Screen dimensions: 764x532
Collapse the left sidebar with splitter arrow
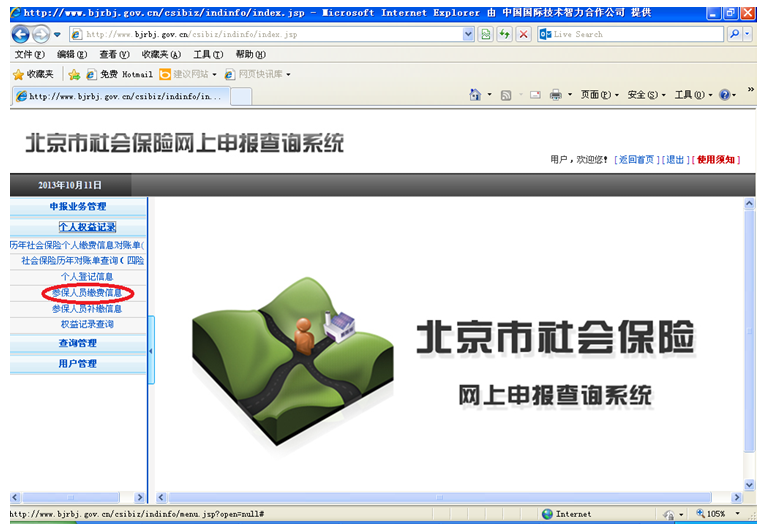151,351
